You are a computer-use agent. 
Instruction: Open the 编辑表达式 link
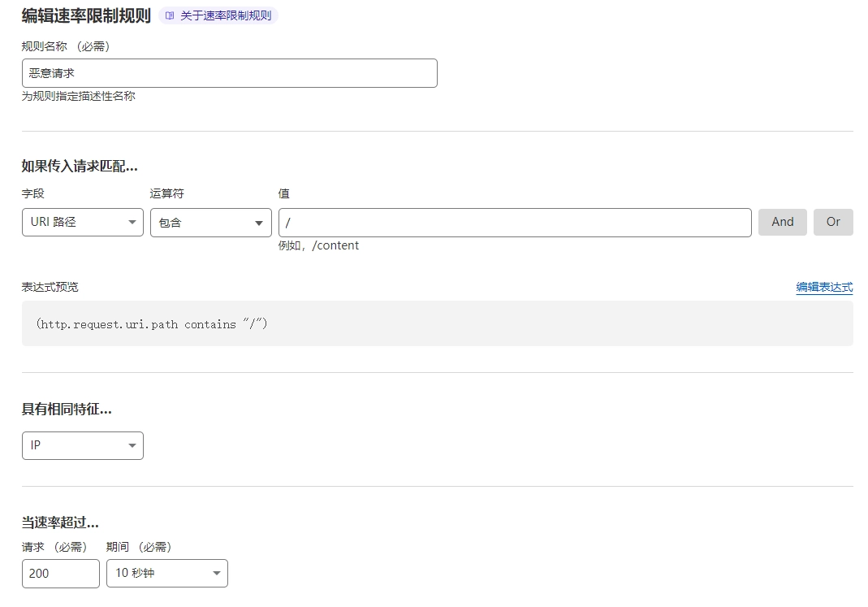click(823, 287)
